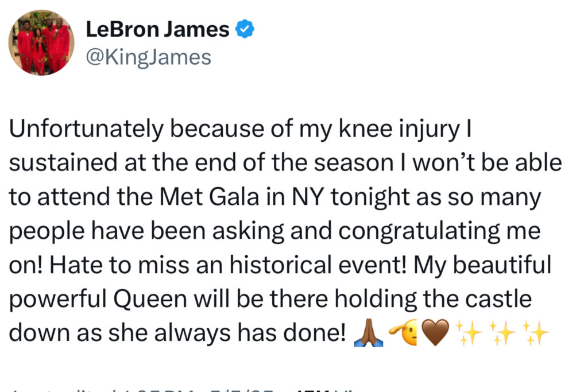Click the words "Met Gala" in the tweet

tap(209, 197)
